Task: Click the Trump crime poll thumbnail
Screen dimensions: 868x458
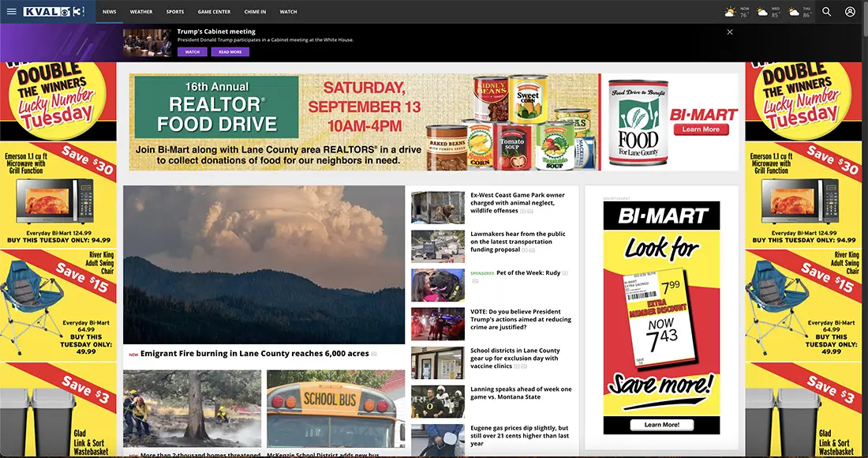Action: [438, 324]
